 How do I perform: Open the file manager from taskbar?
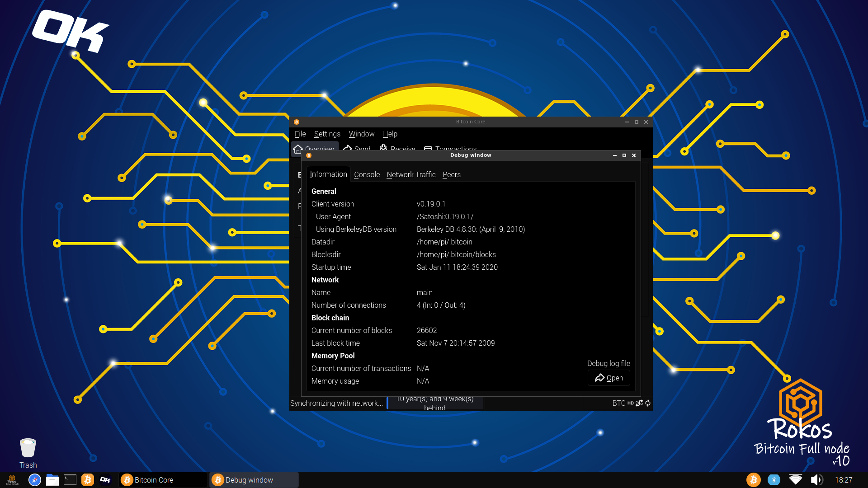(52, 480)
